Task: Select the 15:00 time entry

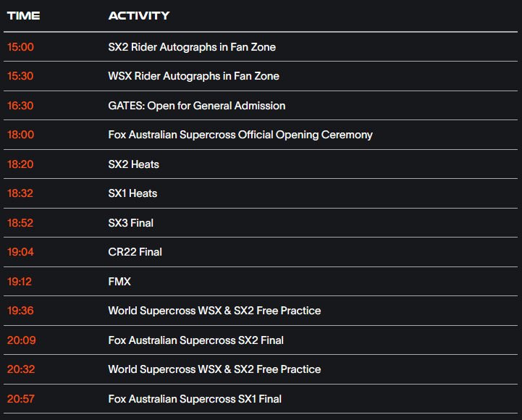Action: (x=20, y=47)
